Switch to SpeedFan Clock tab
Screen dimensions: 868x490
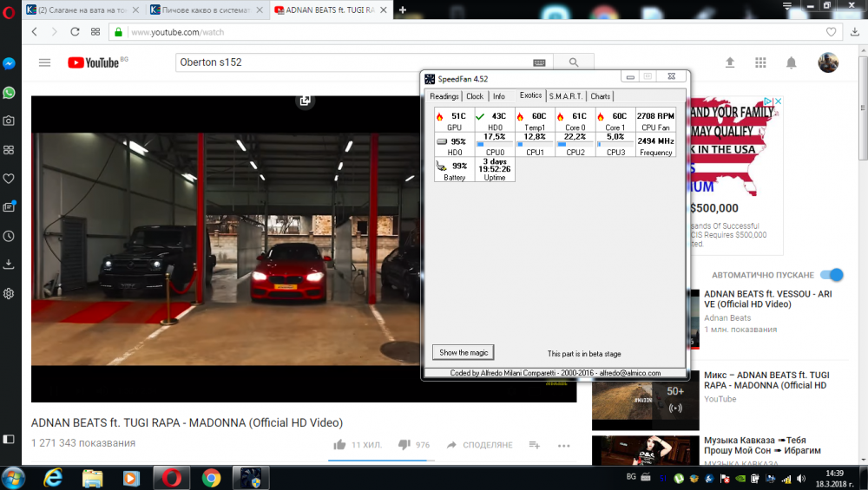(475, 96)
